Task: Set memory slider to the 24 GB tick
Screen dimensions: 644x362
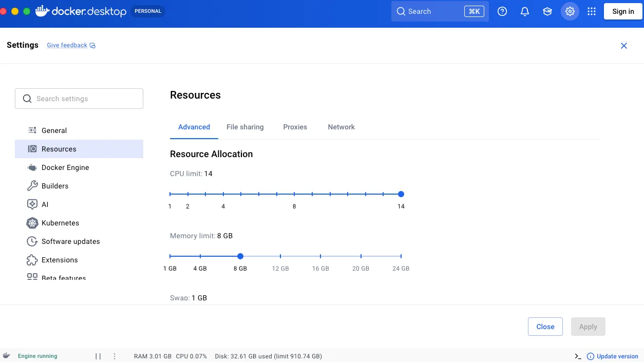Action: (x=401, y=256)
